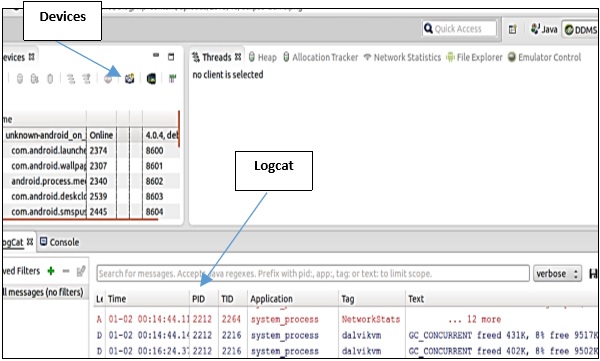The image size is (600, 361).
Task: Click the Cause GC trash-can icon
Action: click(x=50, y=78)
